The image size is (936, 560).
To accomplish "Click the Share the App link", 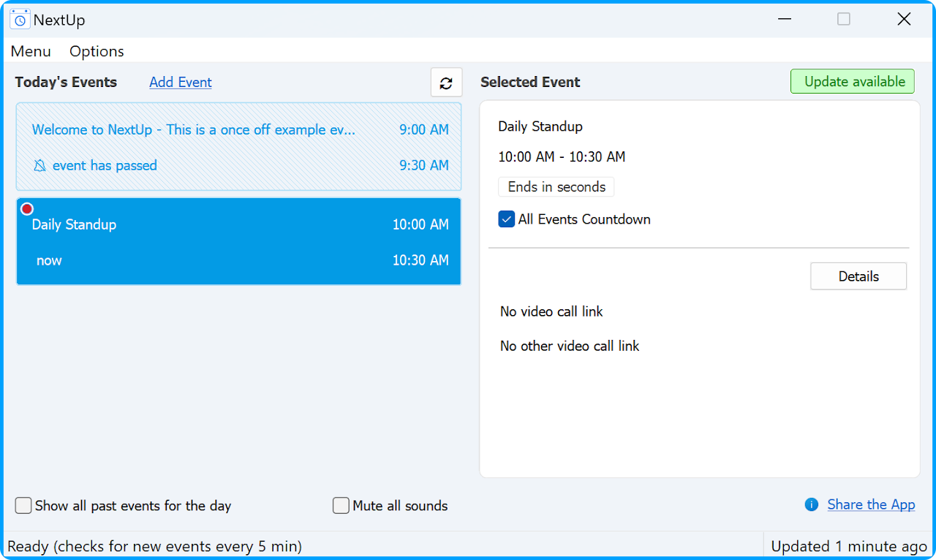I will [x=871, y=504].
